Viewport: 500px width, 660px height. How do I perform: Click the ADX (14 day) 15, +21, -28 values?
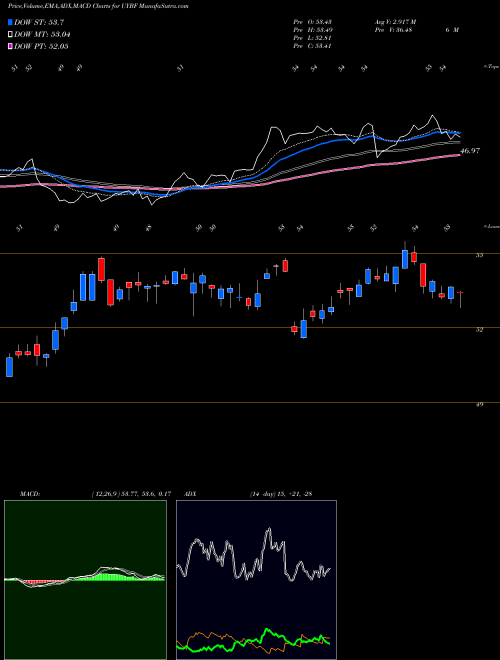281,494
